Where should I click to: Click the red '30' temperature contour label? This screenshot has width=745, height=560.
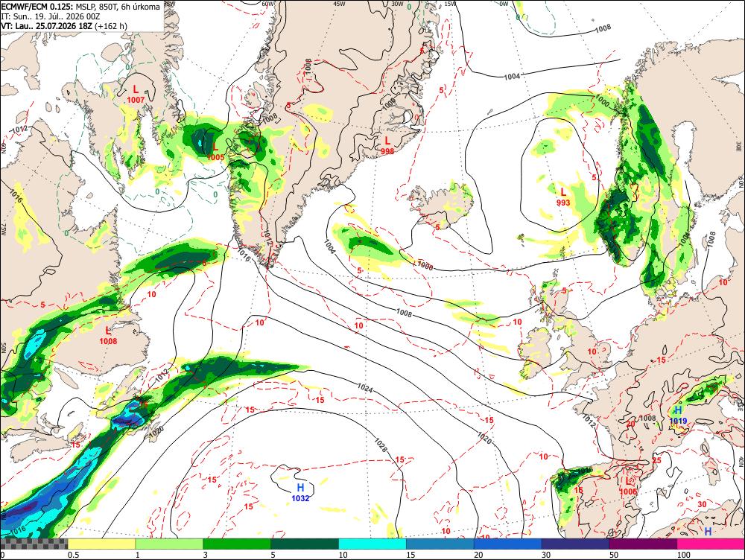pyautogui.click(x=703, y=504)
